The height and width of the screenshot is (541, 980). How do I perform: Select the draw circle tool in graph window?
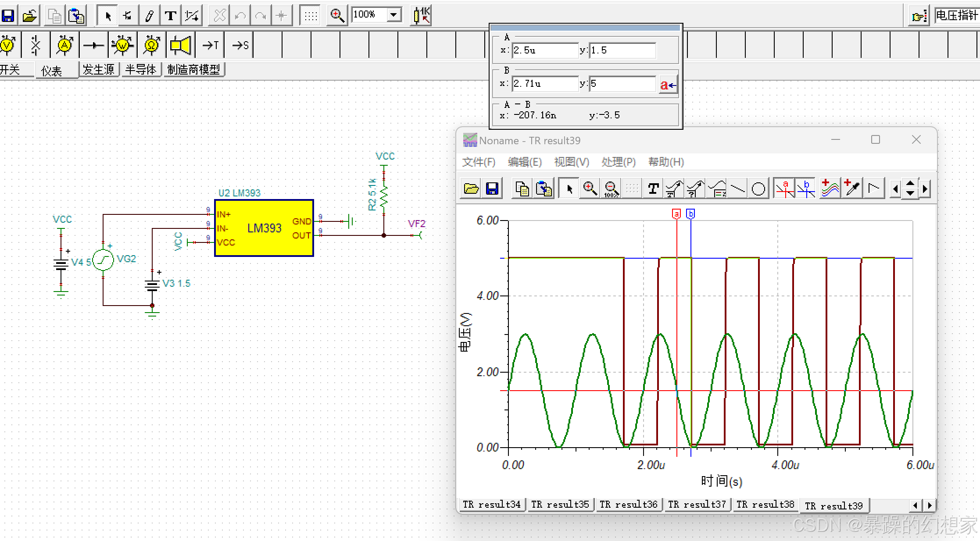pos(758,189)
